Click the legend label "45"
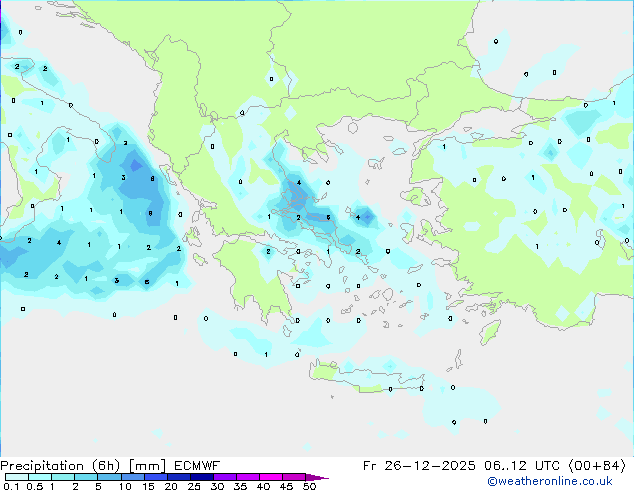The height and width of the screenshot is (490, 634). [x=286, y=486]
